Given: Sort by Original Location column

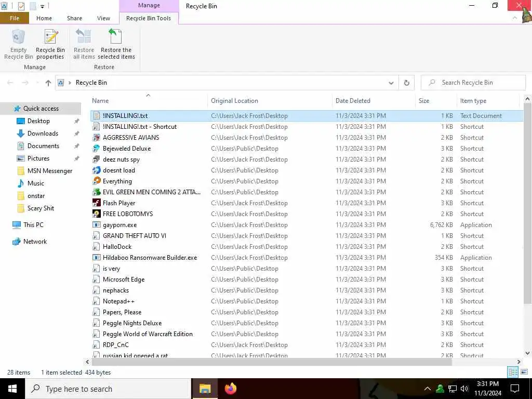Looking at the screenshot, I should point(270,101).
